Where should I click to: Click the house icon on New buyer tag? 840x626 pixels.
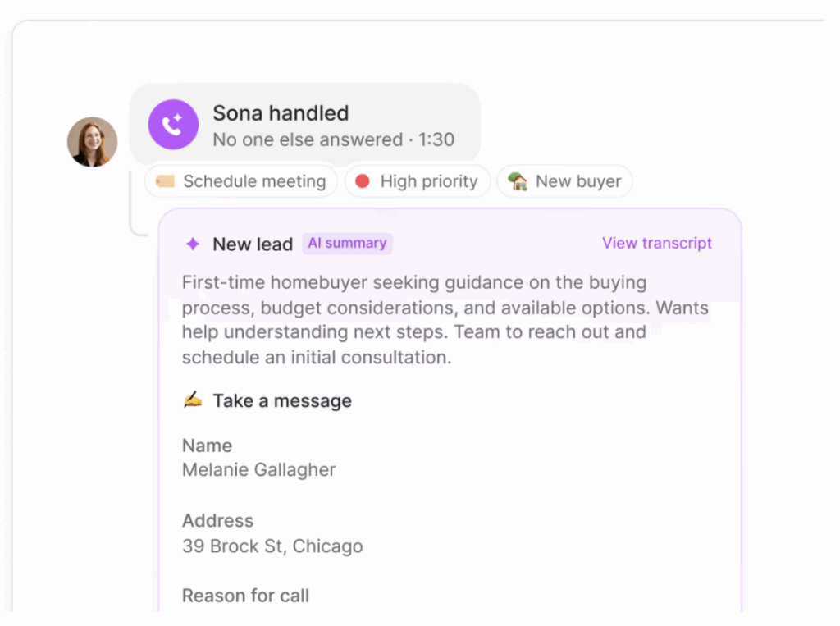tap(515, 180)
